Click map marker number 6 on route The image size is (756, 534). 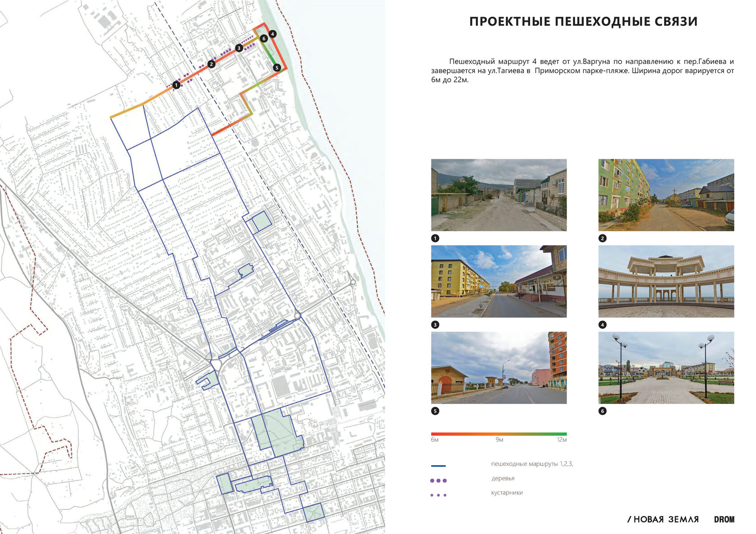(x=264, y=39)
